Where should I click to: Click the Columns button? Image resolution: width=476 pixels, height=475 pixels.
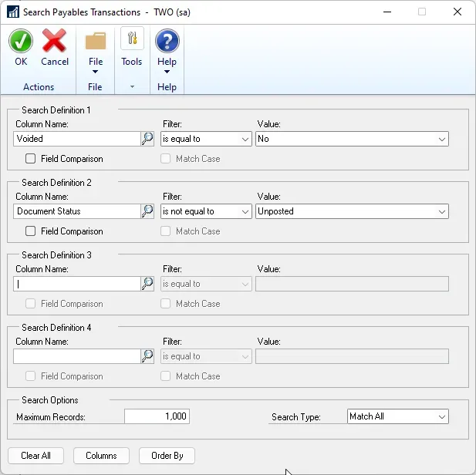click(x=101, y=456)
